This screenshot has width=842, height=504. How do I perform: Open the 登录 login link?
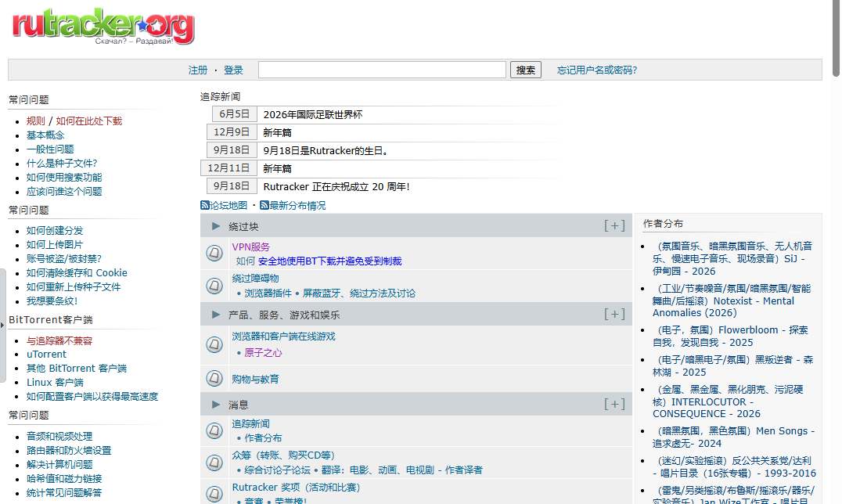(234, 70)
